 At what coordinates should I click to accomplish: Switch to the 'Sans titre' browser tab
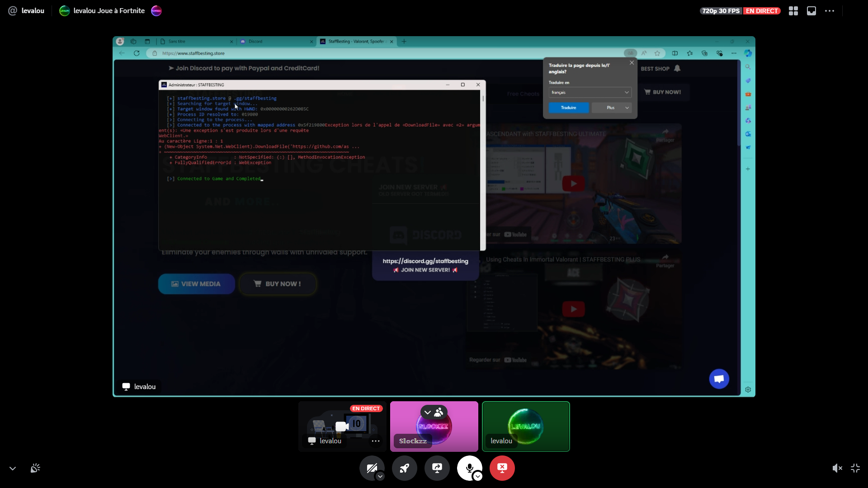pos(197,42)
